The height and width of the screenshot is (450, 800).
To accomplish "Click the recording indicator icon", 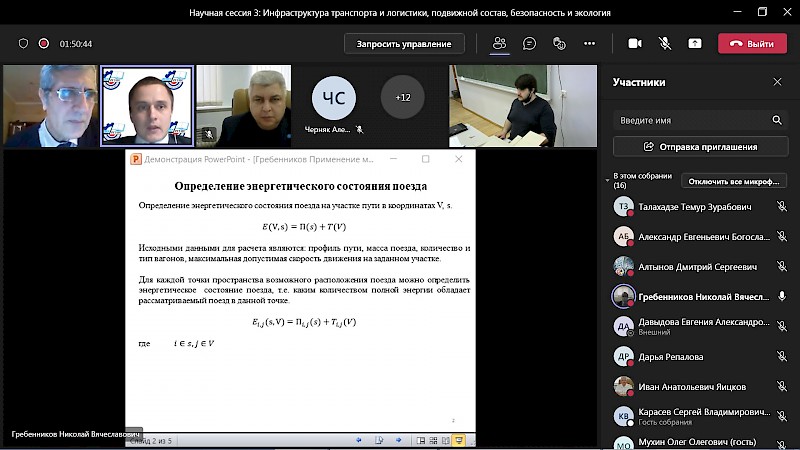I will click(x=44, y=44).
